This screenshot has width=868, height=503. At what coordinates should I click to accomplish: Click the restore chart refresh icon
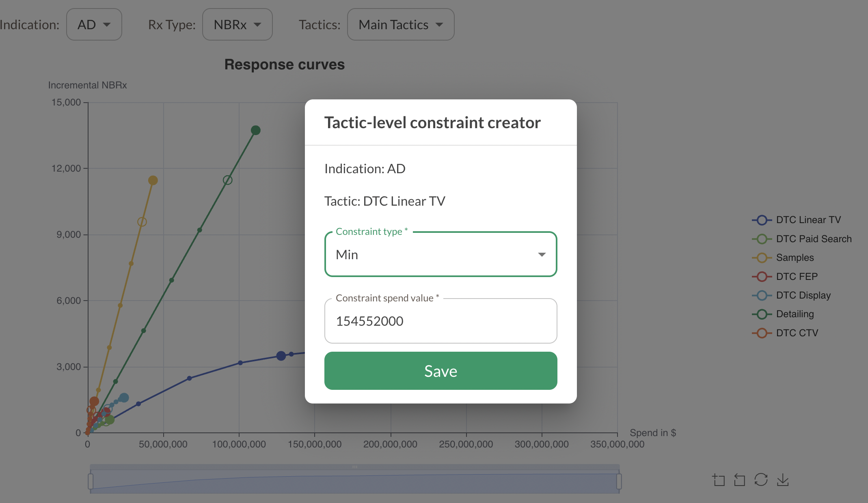pyautogui.click(x=761, y=480)
